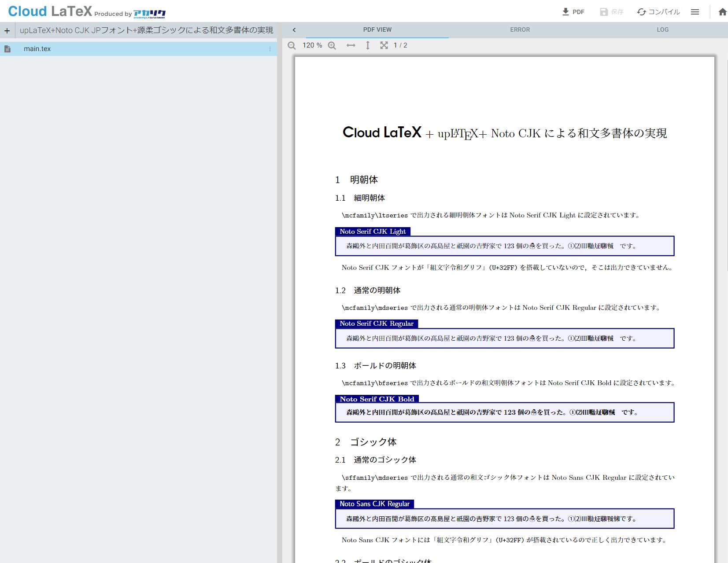
Task: Click section heading 2 ゴシック体
Action: pos(366,442)
